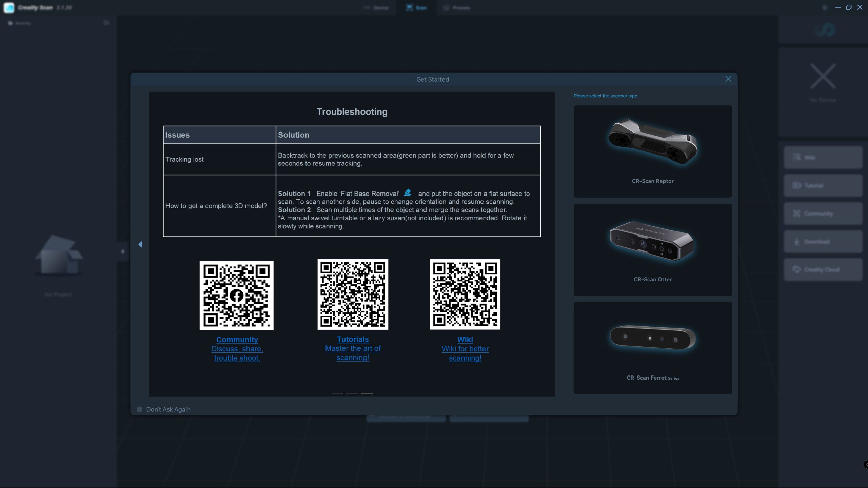This screenshot has height=488, width=868.
Task: Click the 'Troubleshooting' heading
Action: (x=352, y=112)
